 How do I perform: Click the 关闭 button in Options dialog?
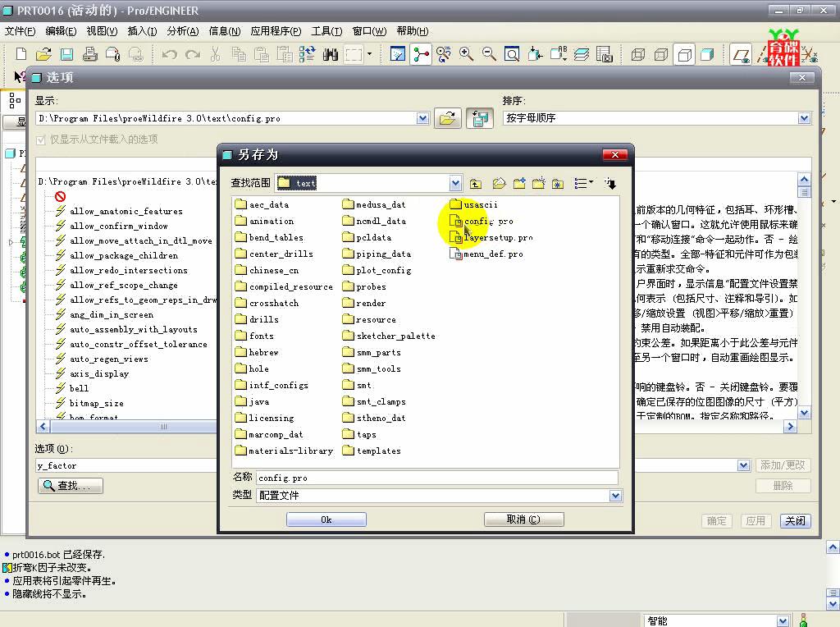795,520
